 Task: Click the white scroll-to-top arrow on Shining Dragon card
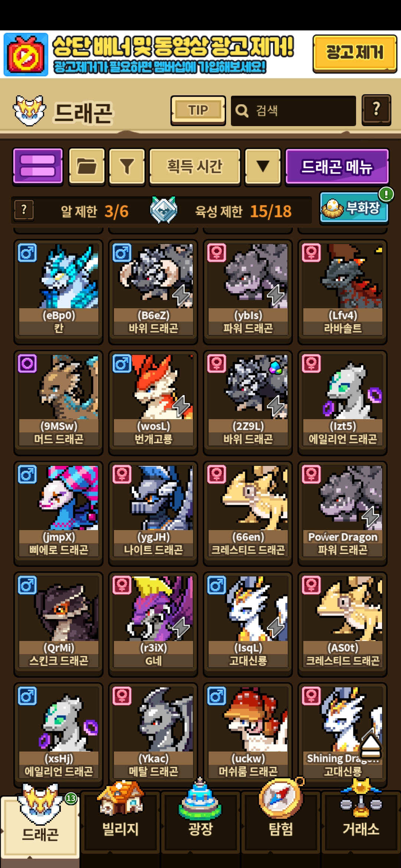coord(371,745)
